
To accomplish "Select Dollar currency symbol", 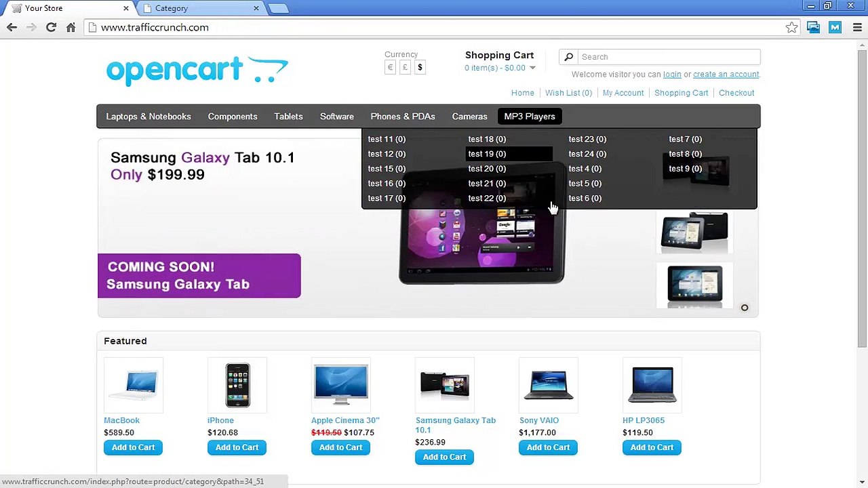I will pos(420,67).
